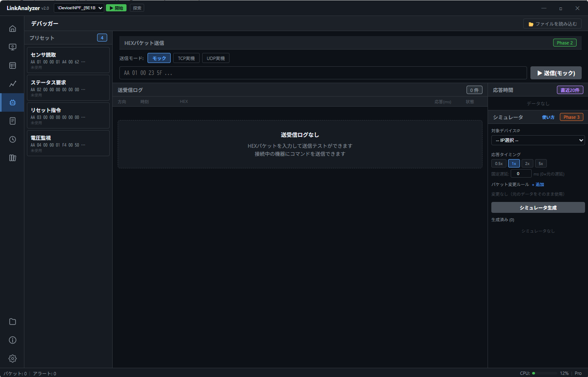Set response timing to 0.5x
588x377 pixels.
coord(499,164)
